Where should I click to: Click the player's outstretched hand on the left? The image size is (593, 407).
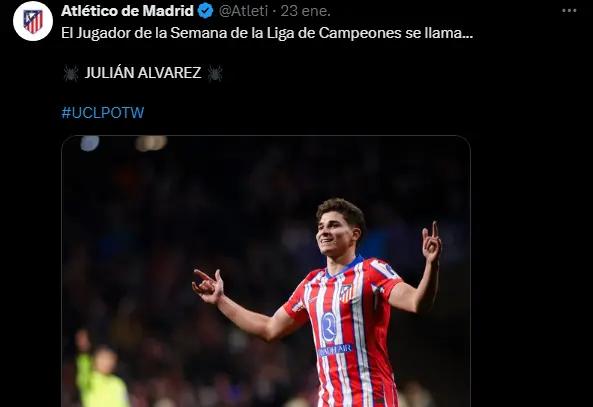click(208, 286)
